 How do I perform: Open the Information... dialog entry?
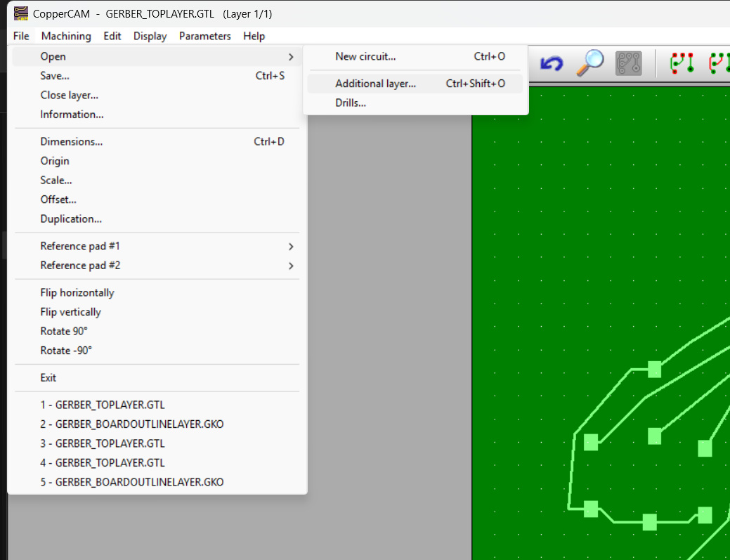click(x=157, y=115)
